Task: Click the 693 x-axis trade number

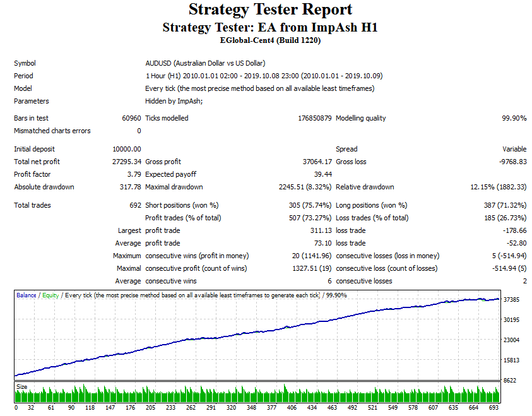Action: coord(494,408)
